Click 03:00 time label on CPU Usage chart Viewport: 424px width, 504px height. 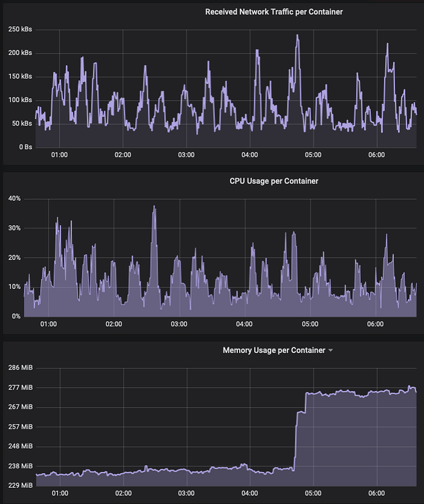[x=179, y=324]
